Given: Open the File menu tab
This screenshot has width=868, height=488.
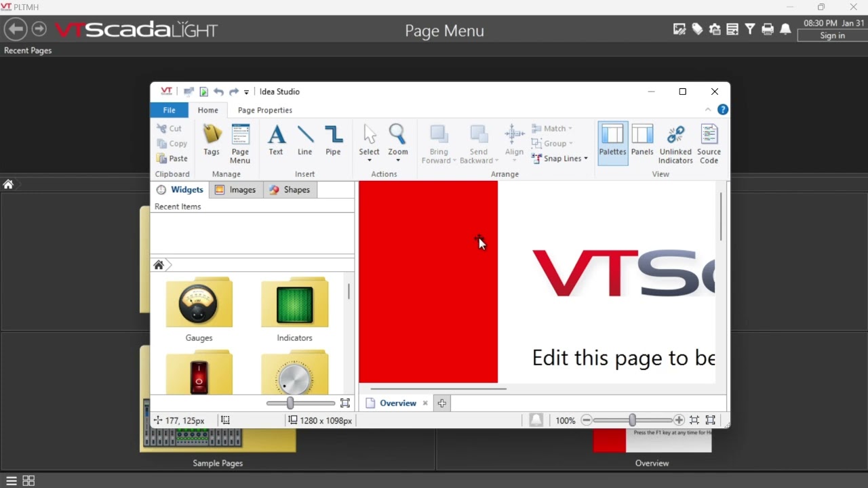Looking at the screenshot, I should click(170, 110).
